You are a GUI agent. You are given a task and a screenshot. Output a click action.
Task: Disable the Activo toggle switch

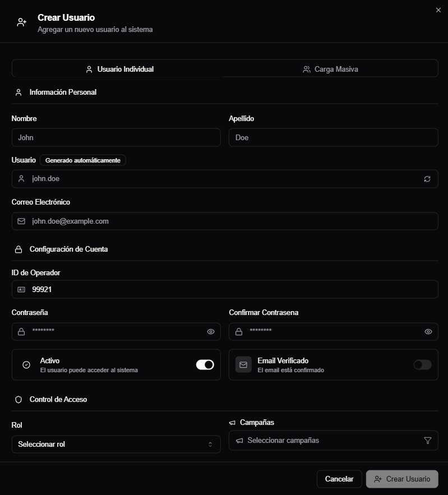[x=205, y=364]
